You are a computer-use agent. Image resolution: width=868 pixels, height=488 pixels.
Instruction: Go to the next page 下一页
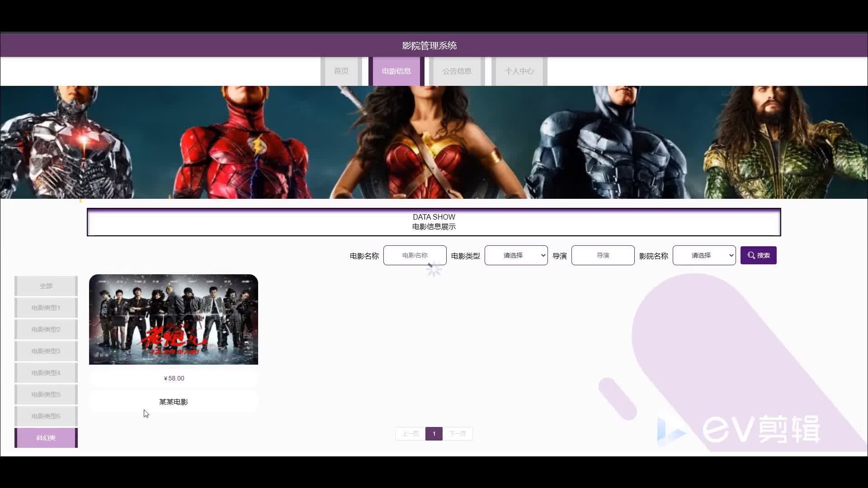458,434
